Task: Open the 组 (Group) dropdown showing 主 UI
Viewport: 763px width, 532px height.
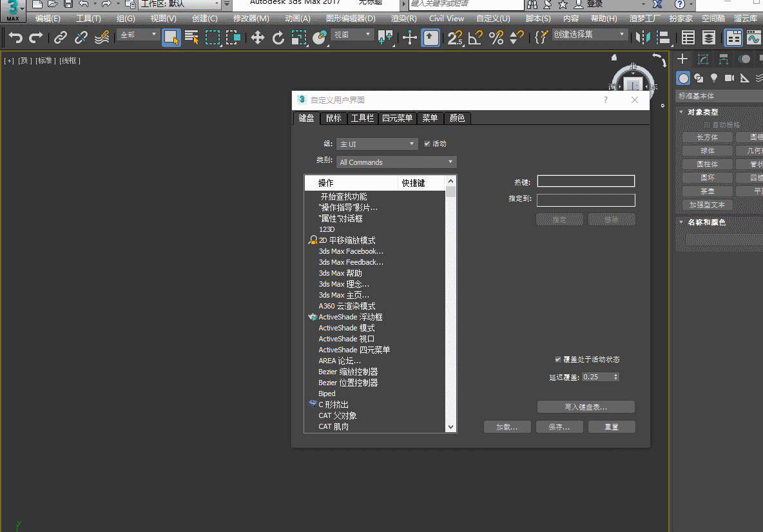Action: (377, 144)
